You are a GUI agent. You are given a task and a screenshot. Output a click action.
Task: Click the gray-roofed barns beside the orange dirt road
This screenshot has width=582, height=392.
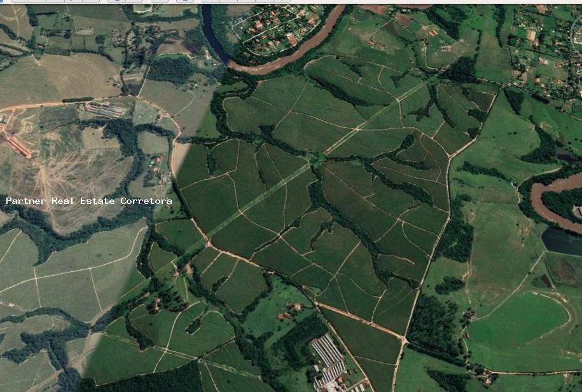pyautogui.click(x=106, y=111)
